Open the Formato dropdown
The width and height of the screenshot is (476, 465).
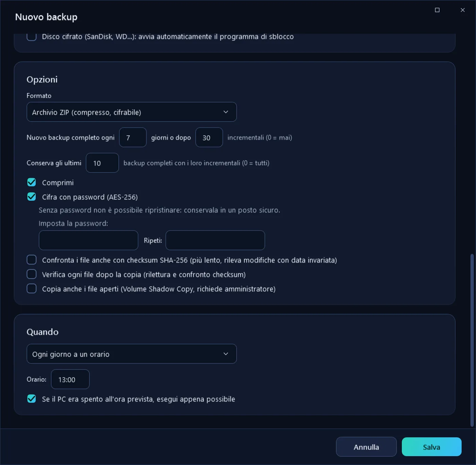(132, 112)
